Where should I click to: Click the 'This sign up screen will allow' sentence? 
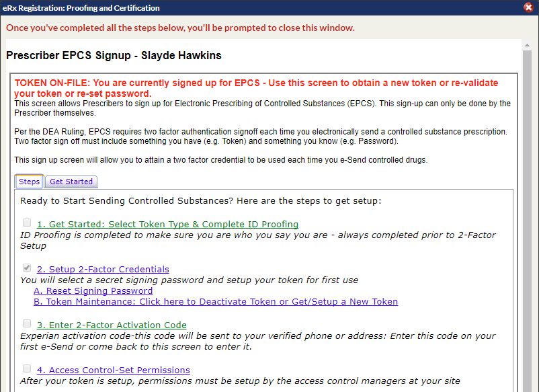[x=220, y=160]
